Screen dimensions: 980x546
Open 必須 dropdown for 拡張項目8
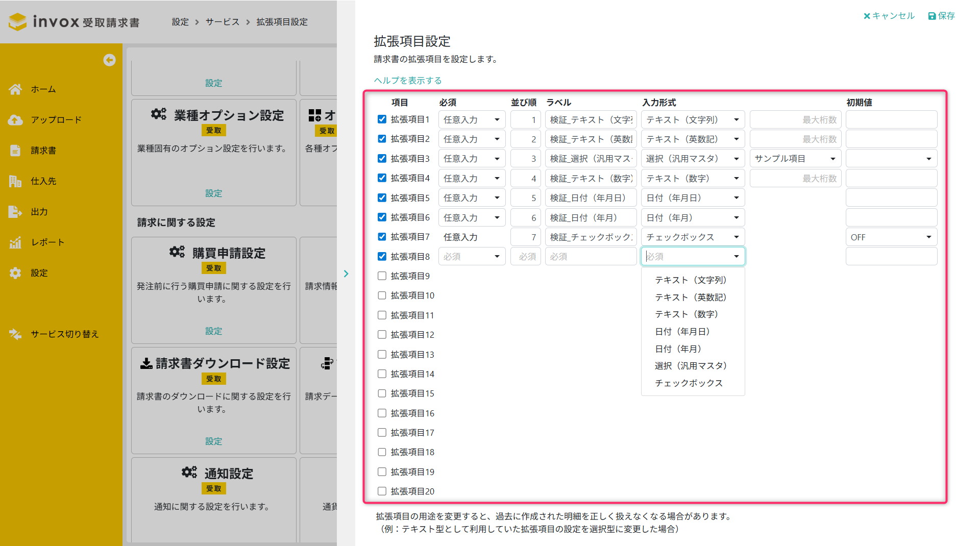tap(472, 257)
